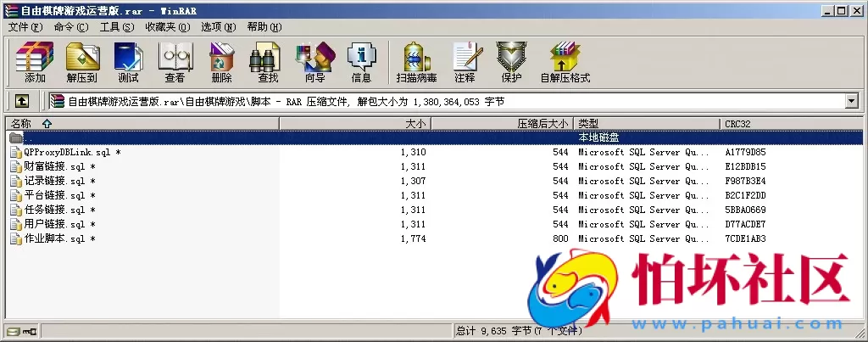Click the file icon of 平台链接.sql

pyautogui.click(x=15, y=195)
